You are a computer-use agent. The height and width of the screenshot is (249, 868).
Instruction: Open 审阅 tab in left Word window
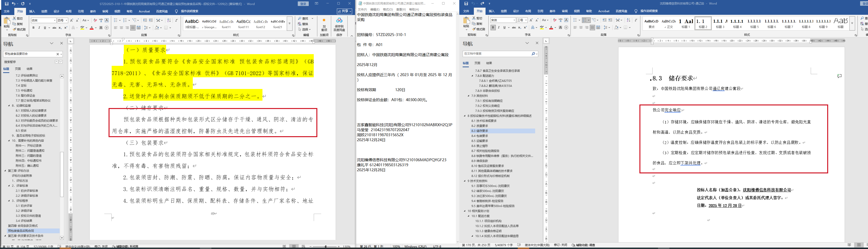click(x=105, y=11)
